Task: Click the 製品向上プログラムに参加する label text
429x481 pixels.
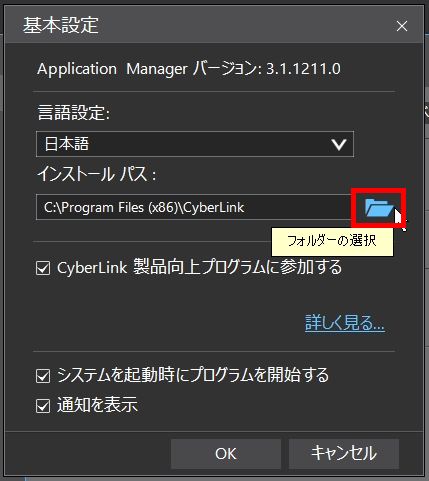Action: [238, 267]
